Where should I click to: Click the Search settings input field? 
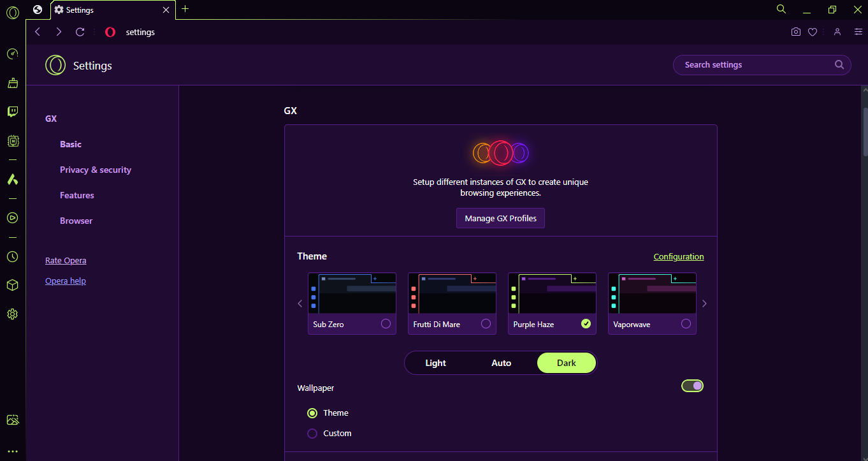coord(762,64)
